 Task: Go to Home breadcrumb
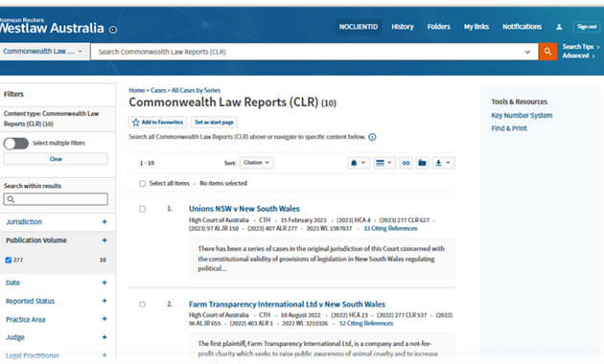[136, 90]
